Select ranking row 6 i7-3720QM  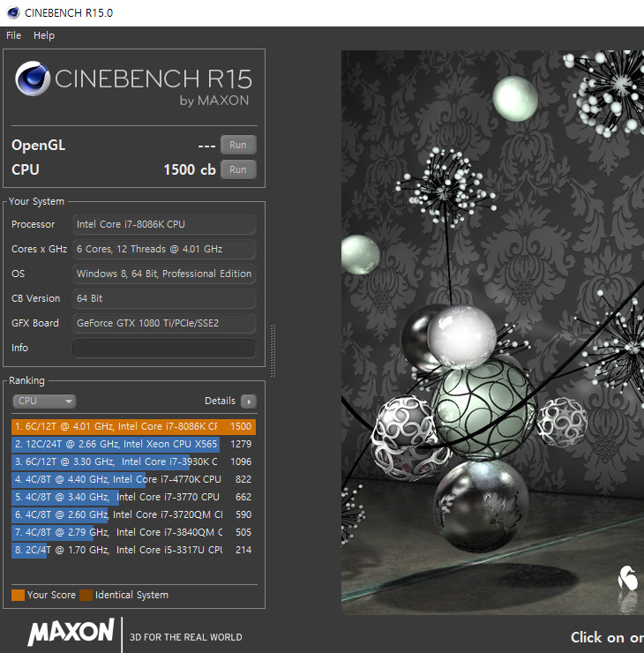click(x=133, y=514)
